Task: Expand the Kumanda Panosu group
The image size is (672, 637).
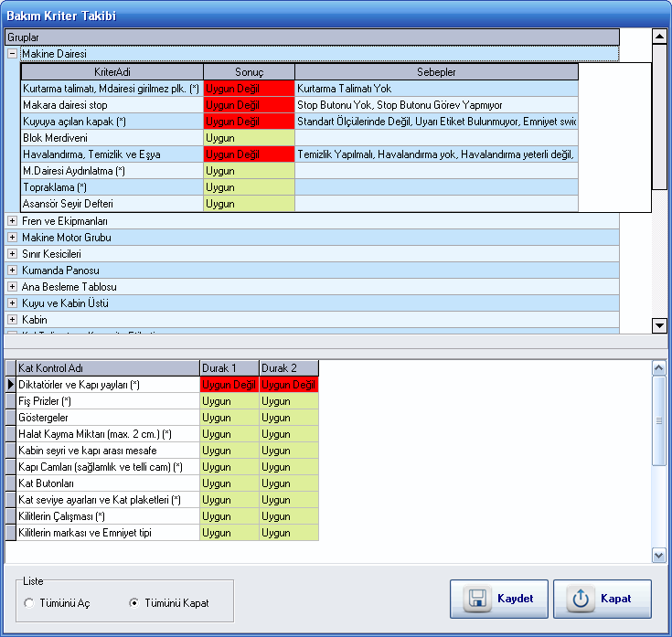Action: tap(13, 271)
